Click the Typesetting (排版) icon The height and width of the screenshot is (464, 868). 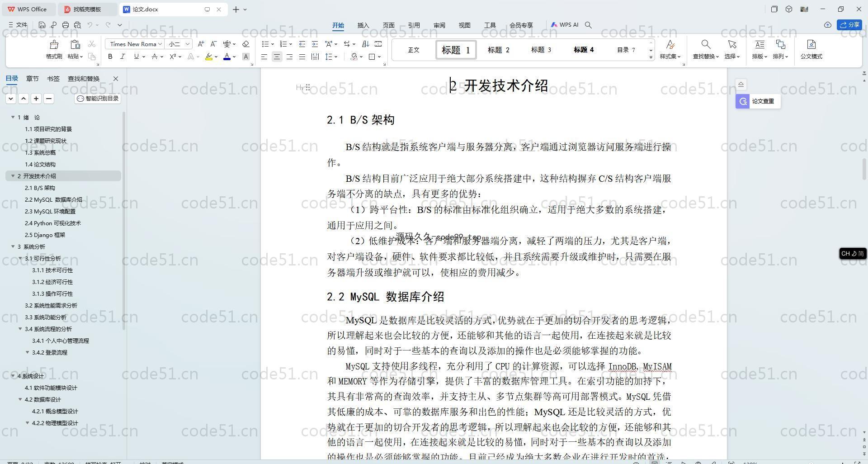tap(759, 45)
